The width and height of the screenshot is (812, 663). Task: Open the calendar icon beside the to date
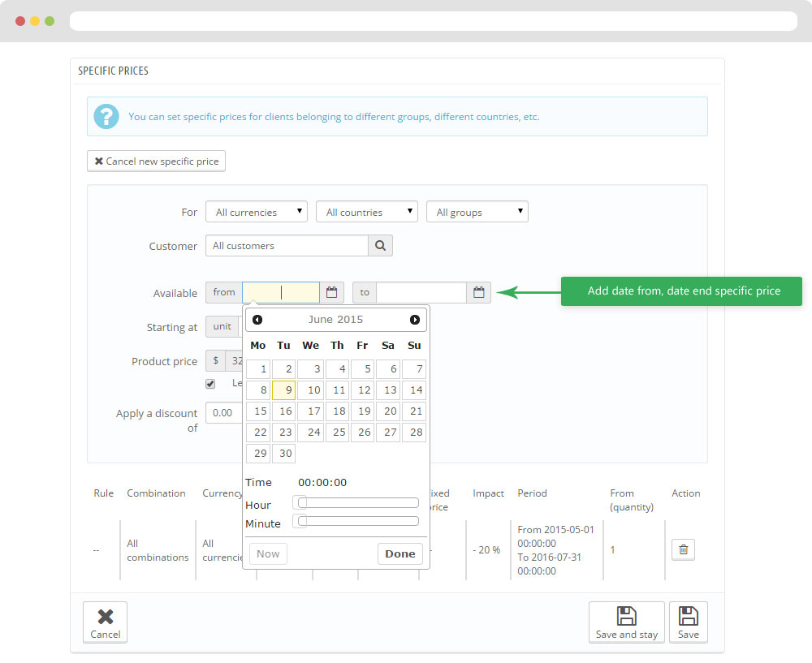(478, 292)
